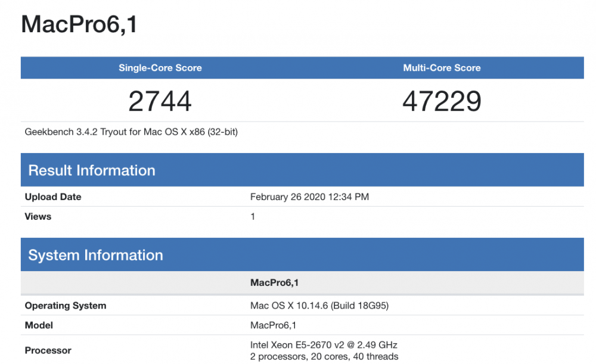Click the Model row label
The height and width of the screenshot is (364, 596).
[39, 326]
